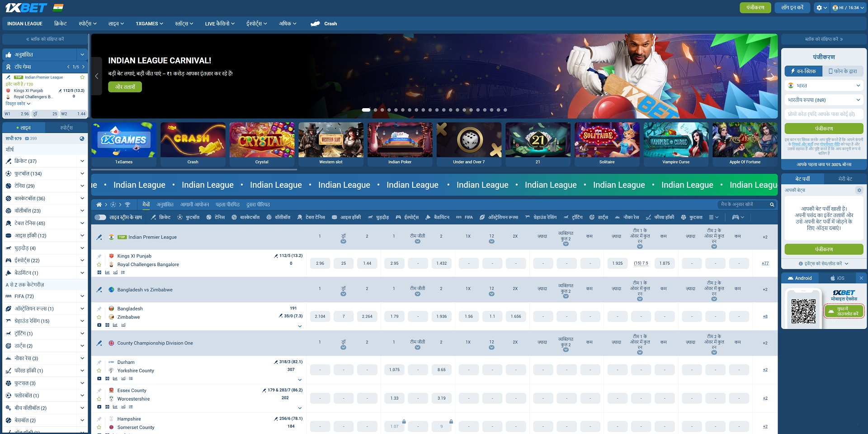
Task: Click the 1XBET logo
Action: pyautogui.click(x=26, y=8)
